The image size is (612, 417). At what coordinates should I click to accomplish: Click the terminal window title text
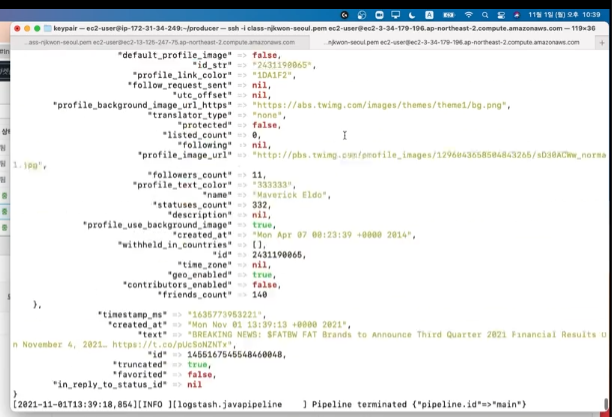[x=324, y=28]
